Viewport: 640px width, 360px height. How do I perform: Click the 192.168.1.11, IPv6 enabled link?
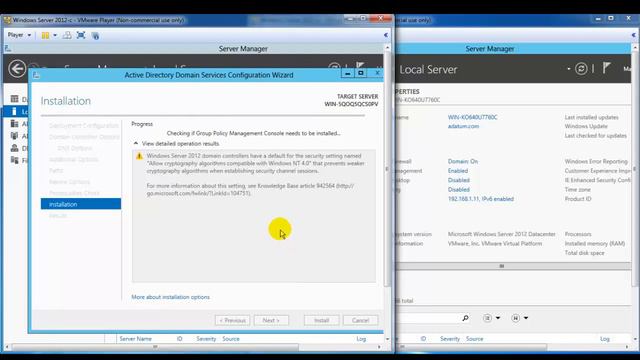coord(480,199)
